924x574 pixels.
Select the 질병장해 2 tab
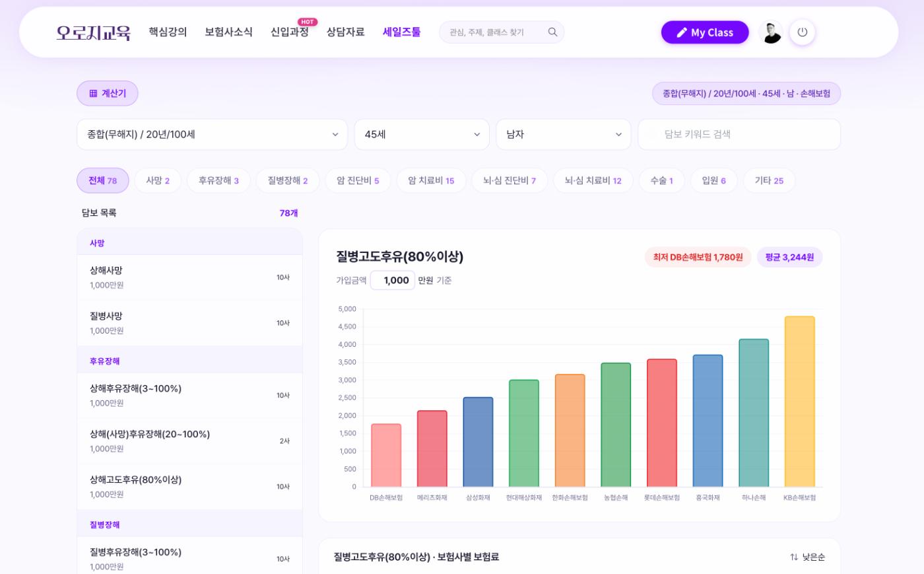(x=288, y=180)
